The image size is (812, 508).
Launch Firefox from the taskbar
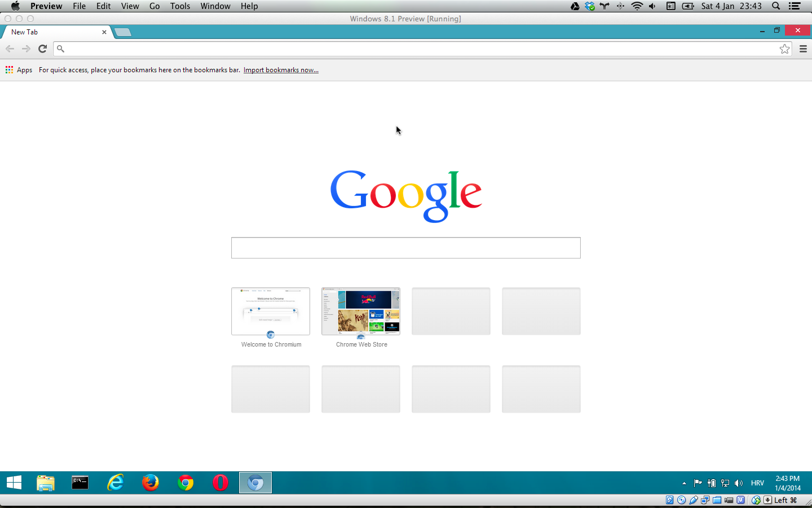point(151,483)
